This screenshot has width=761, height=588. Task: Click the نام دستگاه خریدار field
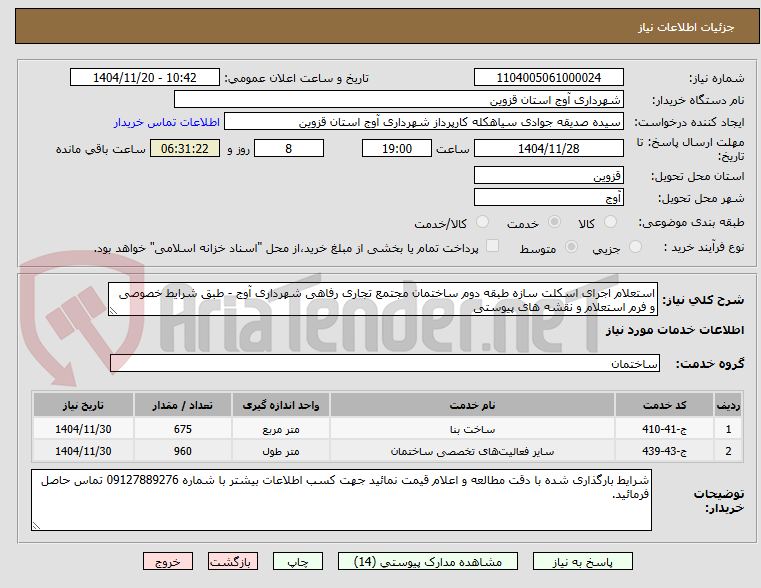[x=398, y=100]
